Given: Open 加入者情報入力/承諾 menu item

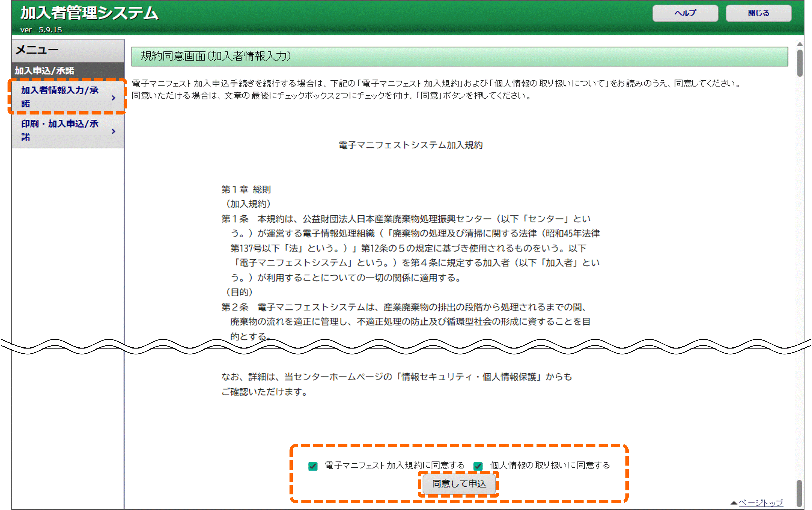Looking at the screenshot, I should [67, 97].
